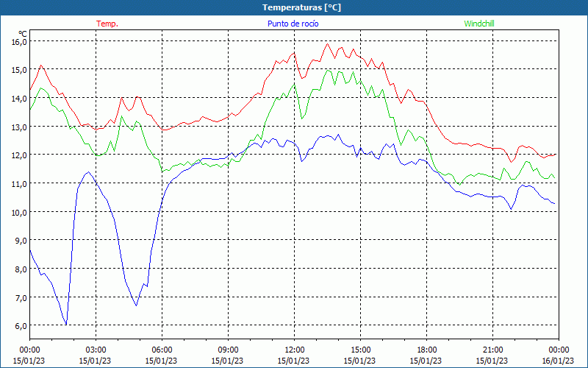
Task: Click the 14,0 y-axis value
Action: point(19,99)
